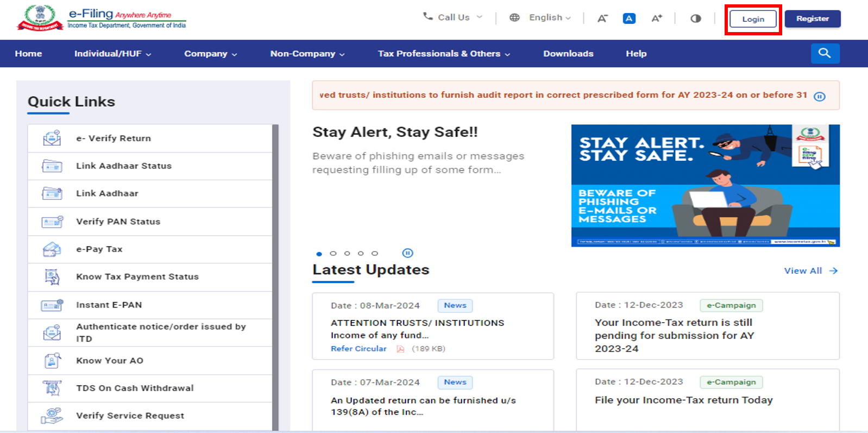Image resolution: width=868 pixels, height=433 pixels.
Task: Expand the English language dropdown
Action: pos(549,17)
